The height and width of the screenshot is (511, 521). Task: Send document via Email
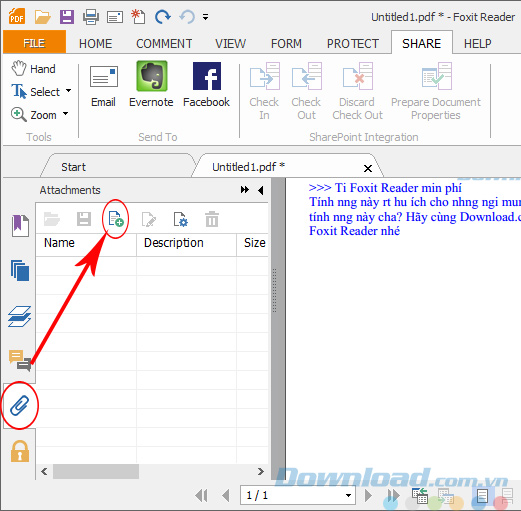[x=104, y=86]
